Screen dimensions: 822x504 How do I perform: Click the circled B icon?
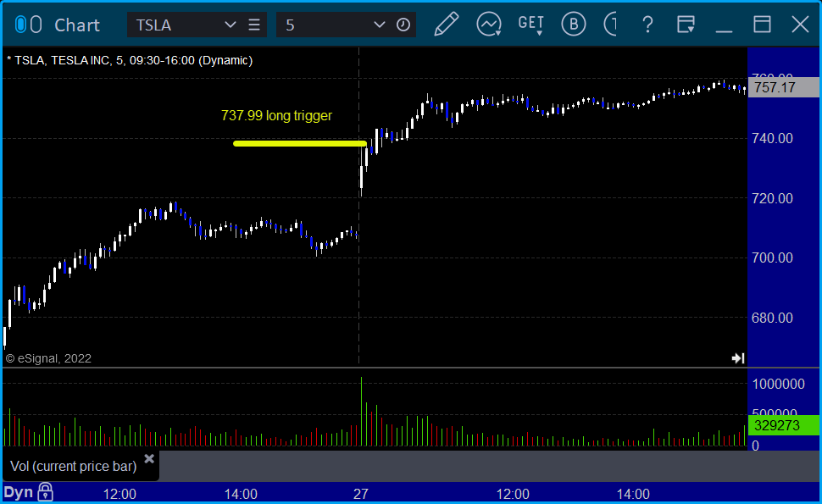(x=574, y=24)
